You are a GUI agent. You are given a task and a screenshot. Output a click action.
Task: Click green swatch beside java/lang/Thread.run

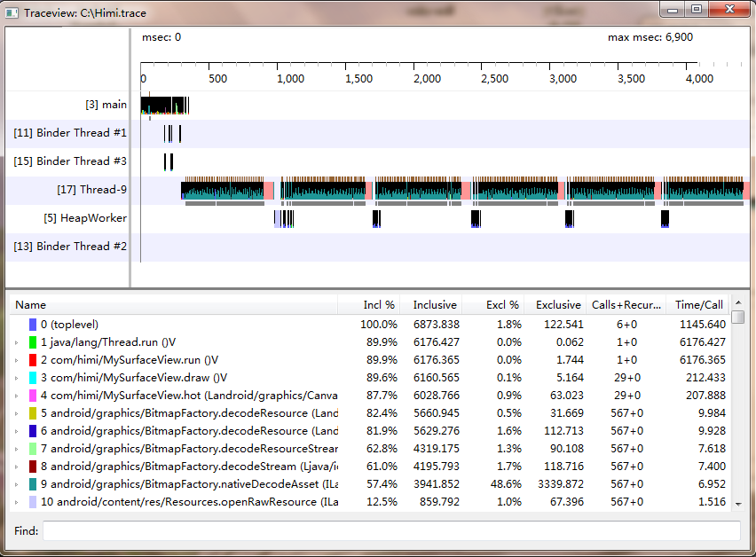33,342
